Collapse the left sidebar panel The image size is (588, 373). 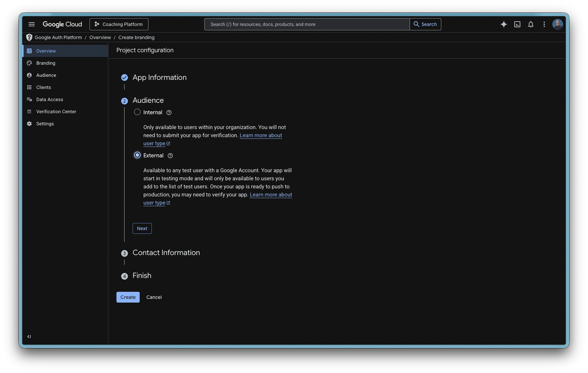pos(29,336)
